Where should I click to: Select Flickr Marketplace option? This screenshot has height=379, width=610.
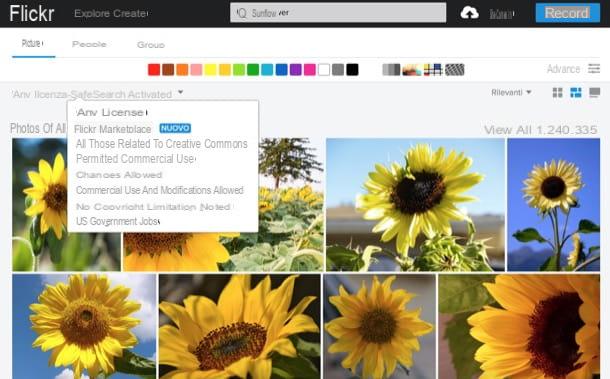[x=113, y=129]
